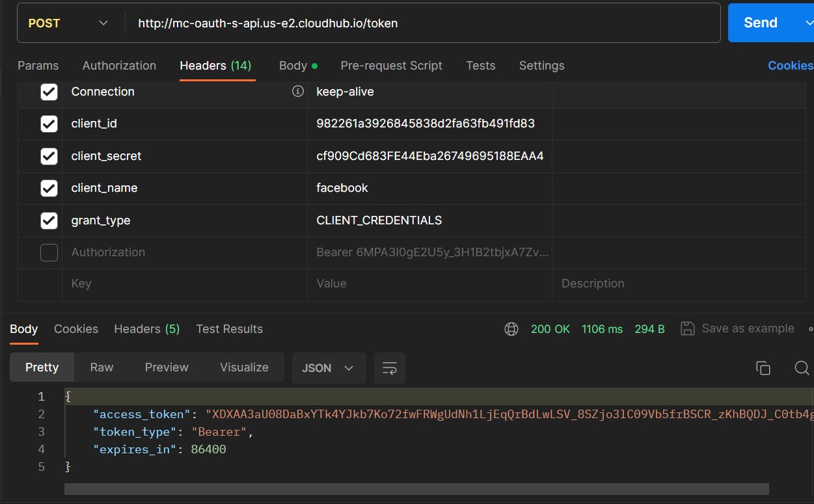
Task: Open the Send button dropdown arrow
Action: point(804,23)
